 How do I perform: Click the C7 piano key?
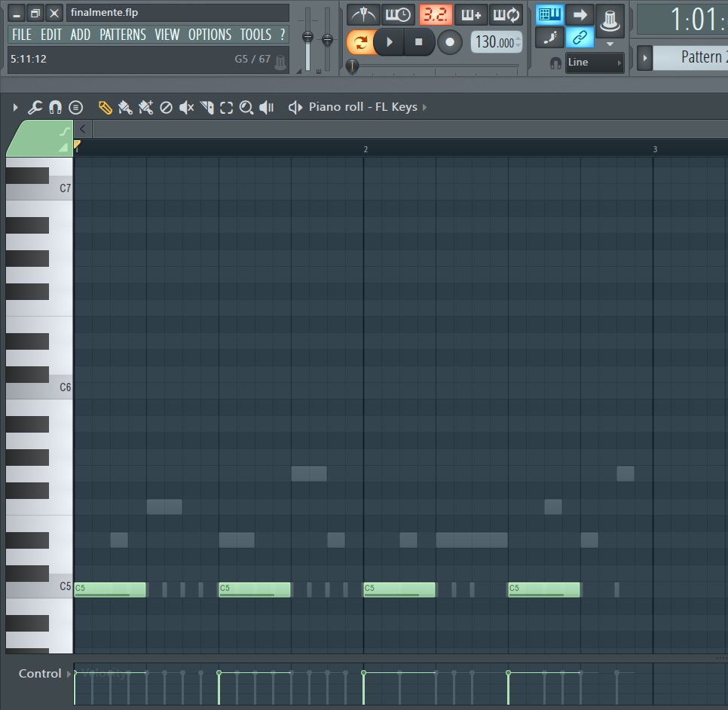[x=39, y=188]
